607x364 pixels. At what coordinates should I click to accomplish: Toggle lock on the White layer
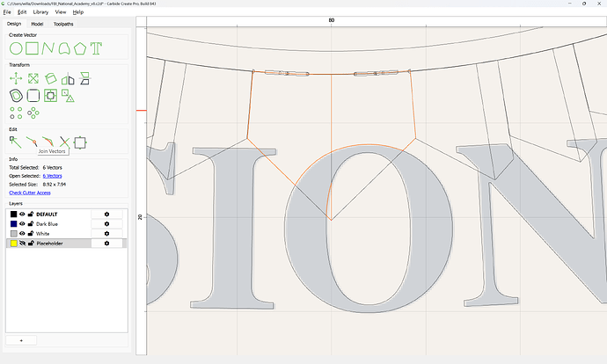(x=31, y=234)
